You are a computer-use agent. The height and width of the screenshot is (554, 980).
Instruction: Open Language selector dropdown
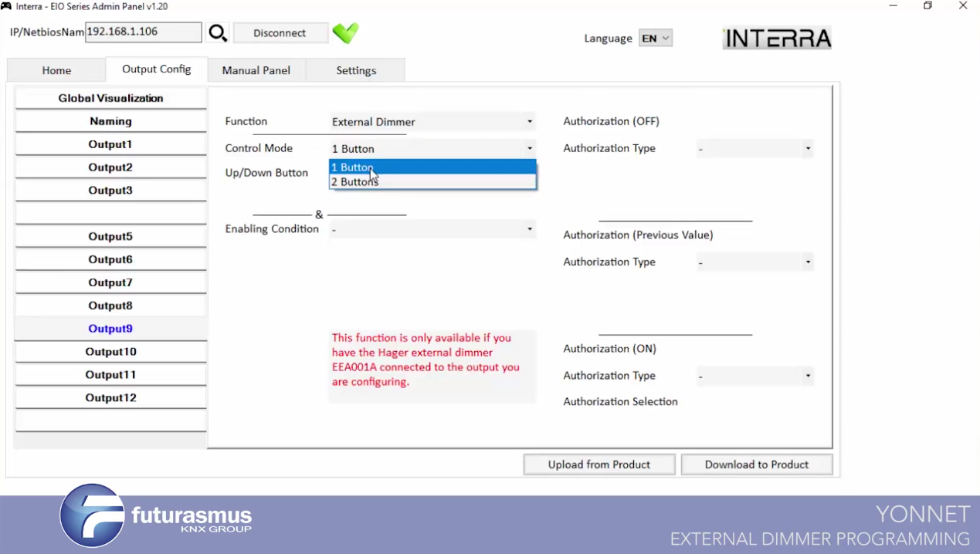tap(655, 39)
